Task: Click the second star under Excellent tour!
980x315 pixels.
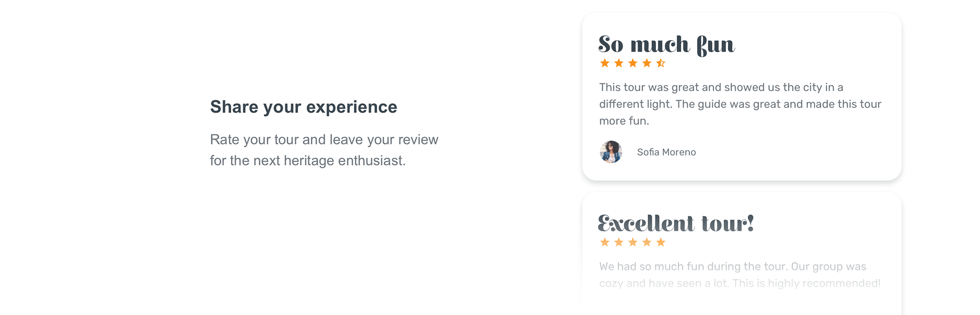Action: coord(619,243)
